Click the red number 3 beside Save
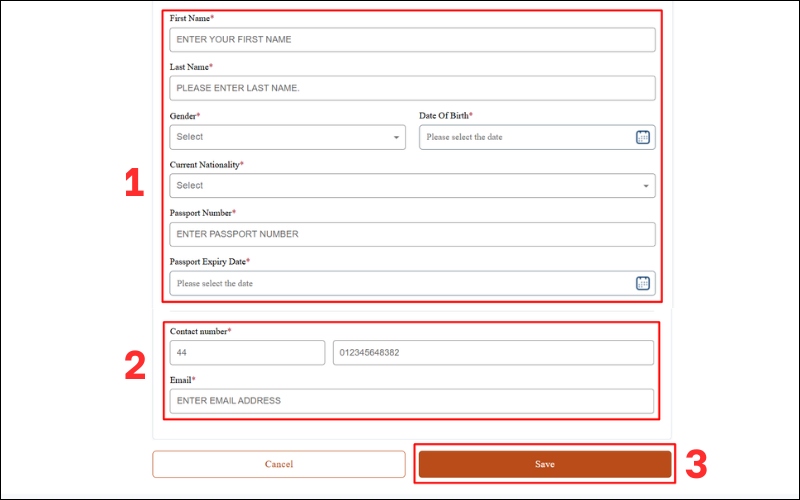Screen dimensions: 800x500 tap(695, 465)
